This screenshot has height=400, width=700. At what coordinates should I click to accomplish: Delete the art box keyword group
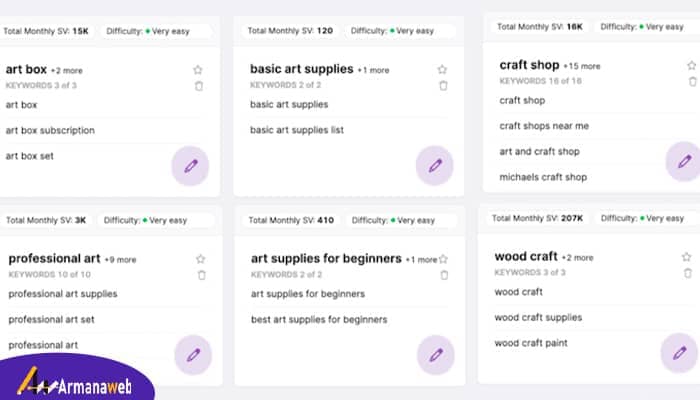199,86
